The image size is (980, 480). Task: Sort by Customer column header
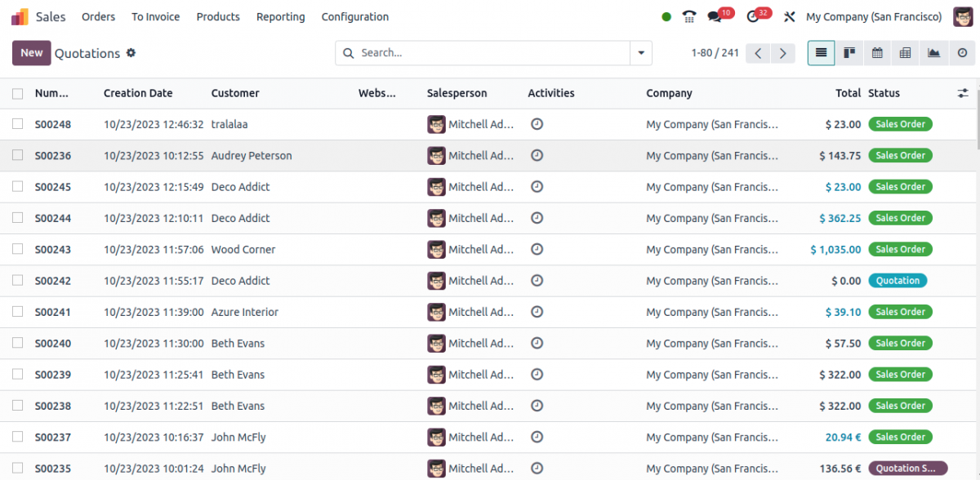(235, 93)
